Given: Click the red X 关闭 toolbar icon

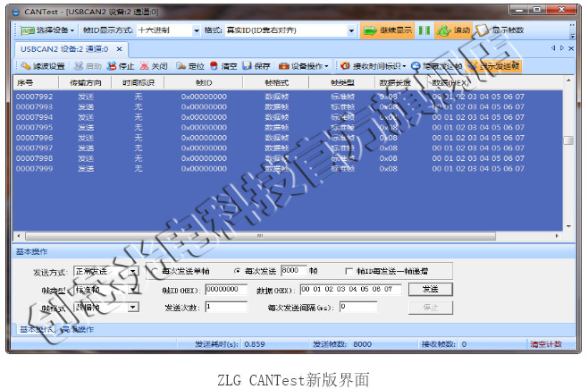Looking at the screenshot, I should 144,66.
